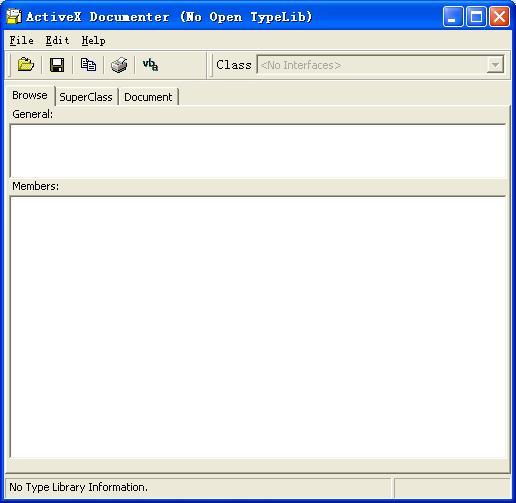
Task: Open the Edit menu
Action: pos(57,41)
